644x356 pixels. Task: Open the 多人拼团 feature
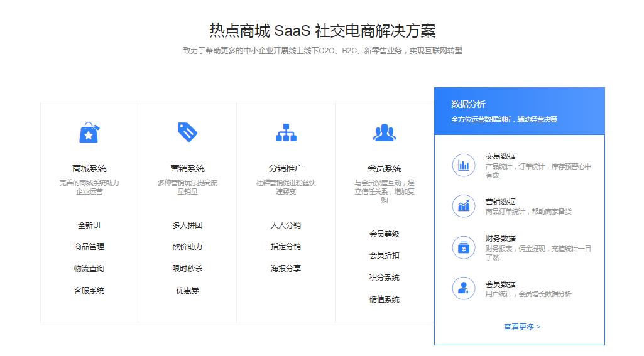coord(187,225)
